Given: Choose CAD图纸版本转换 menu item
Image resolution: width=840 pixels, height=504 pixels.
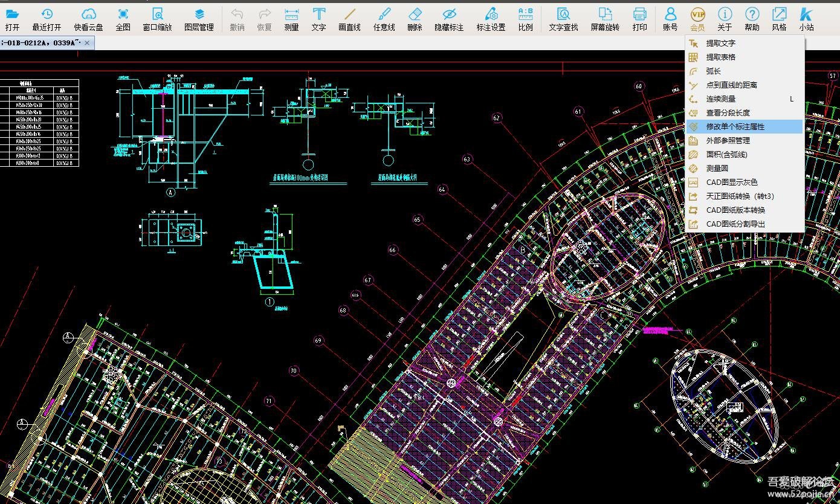Looking at the screenshot, I should [x=745, y=210].
